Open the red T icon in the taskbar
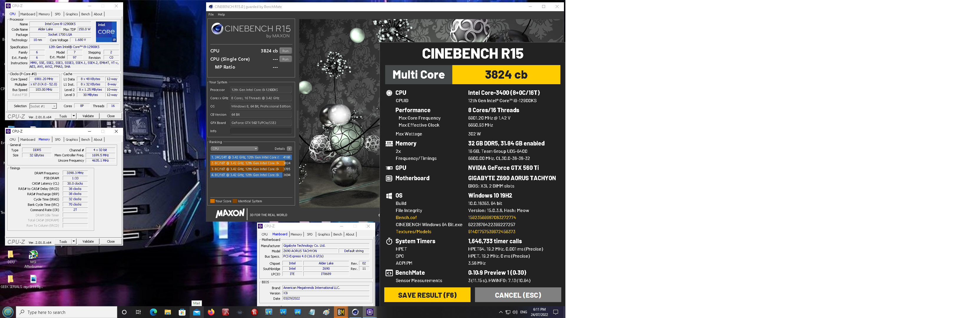980x318 pixels. pos(254,312)
